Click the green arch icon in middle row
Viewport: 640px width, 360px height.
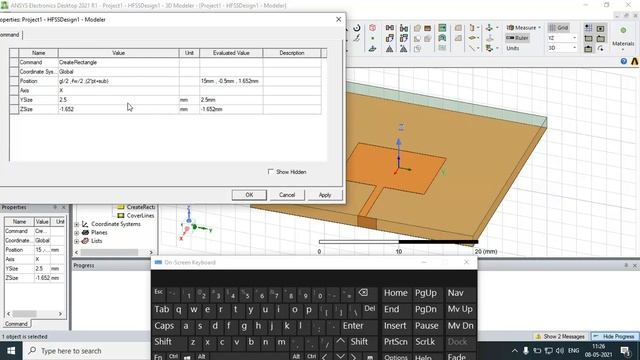[442, 38]
